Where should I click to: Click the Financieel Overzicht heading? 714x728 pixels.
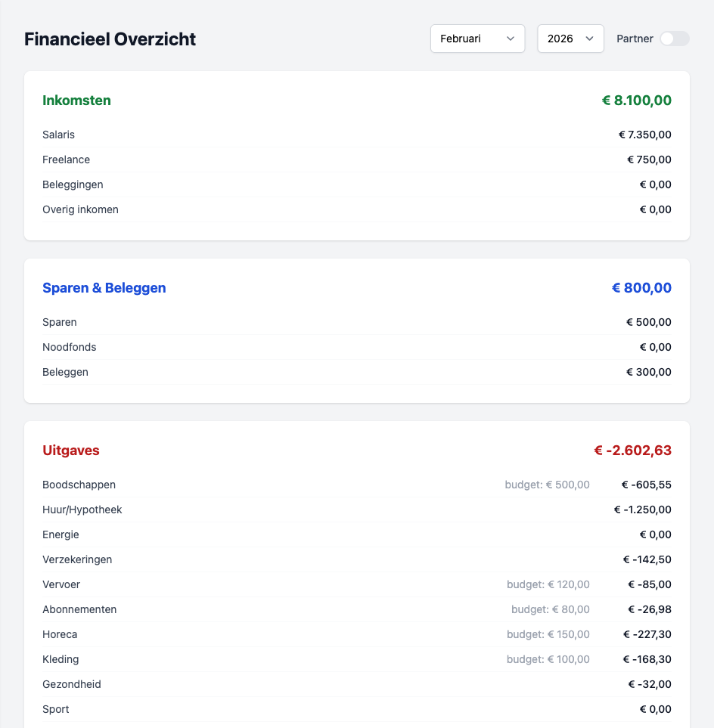click(110, 39)
